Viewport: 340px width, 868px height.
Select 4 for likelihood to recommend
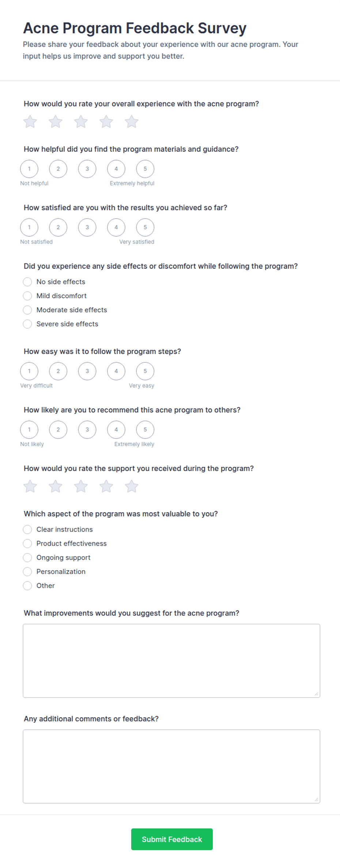coord(116,430)
